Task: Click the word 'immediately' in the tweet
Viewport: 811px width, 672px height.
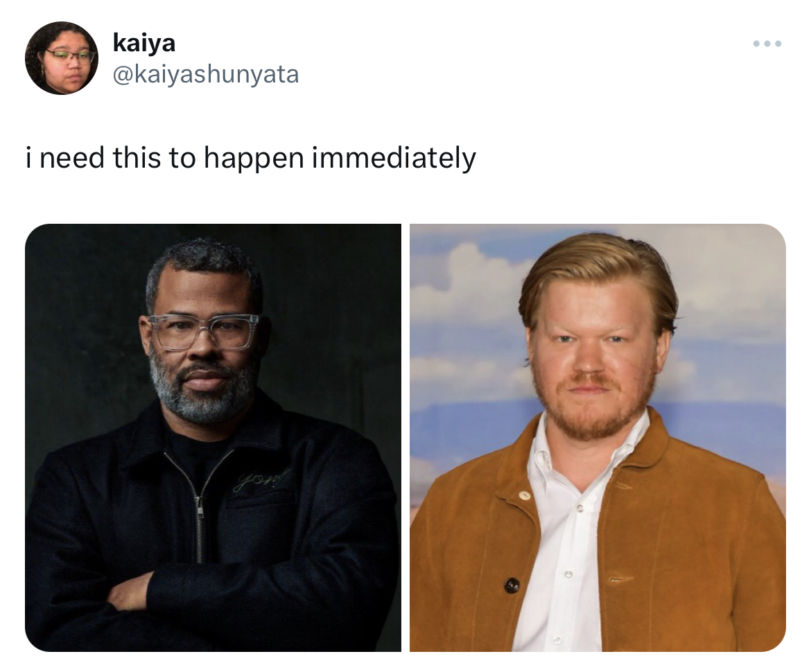Action: (394, 158)
